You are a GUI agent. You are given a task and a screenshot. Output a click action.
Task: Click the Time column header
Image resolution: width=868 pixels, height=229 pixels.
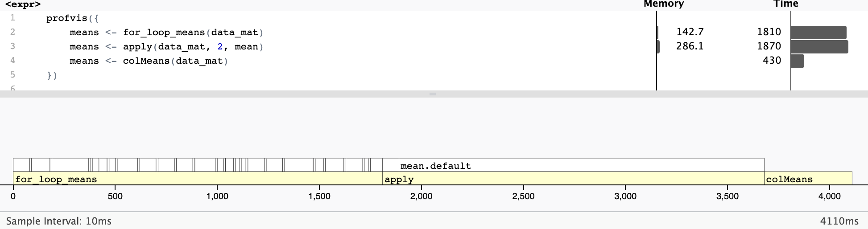[785, 4]
